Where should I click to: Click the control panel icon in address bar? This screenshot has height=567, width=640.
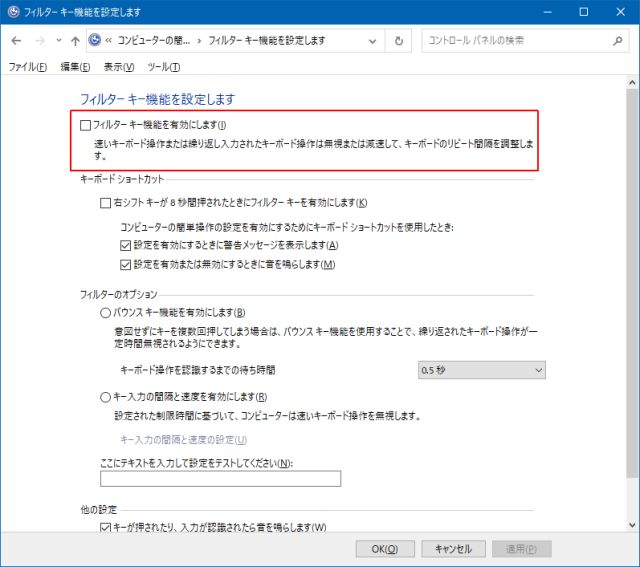[x=95, y=41]
